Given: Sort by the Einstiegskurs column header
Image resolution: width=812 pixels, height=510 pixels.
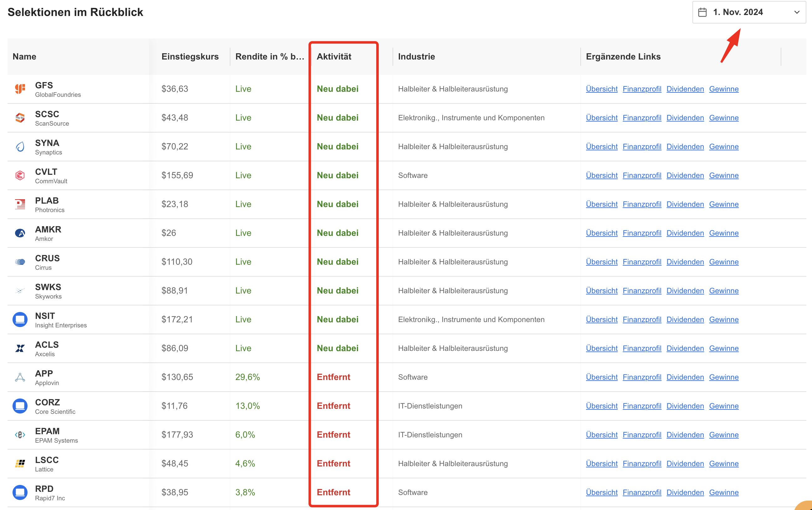Looking at the screenshot, I should tap(190, 56).
